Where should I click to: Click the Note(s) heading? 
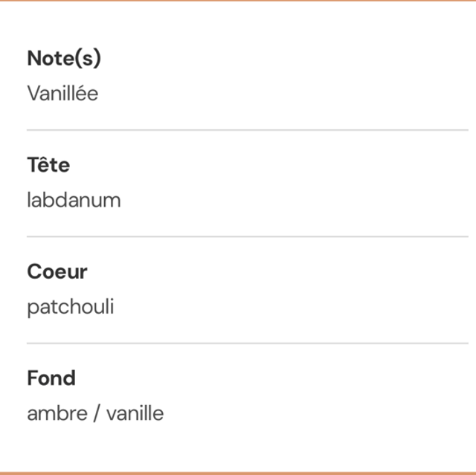pos(63,59)
